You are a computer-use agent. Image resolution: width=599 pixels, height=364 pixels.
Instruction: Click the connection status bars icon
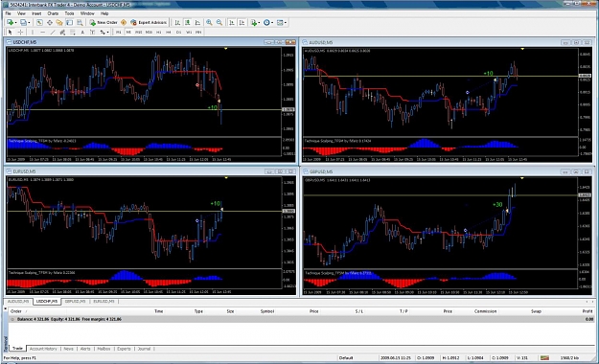point(544,357)
